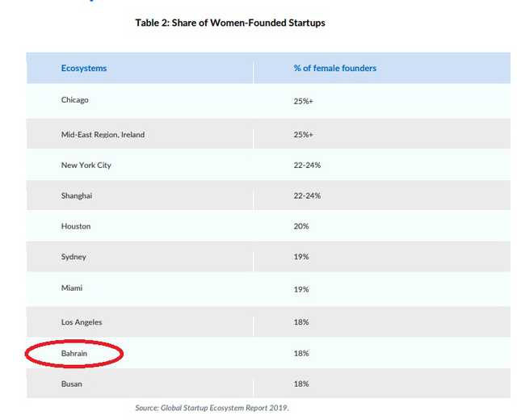Click the Los Angeles cell

(81, 322)
